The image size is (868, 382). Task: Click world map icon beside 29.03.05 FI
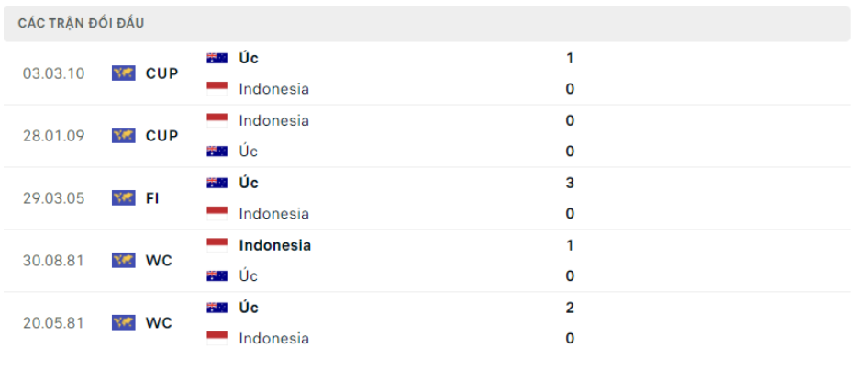tap(124, 198)
